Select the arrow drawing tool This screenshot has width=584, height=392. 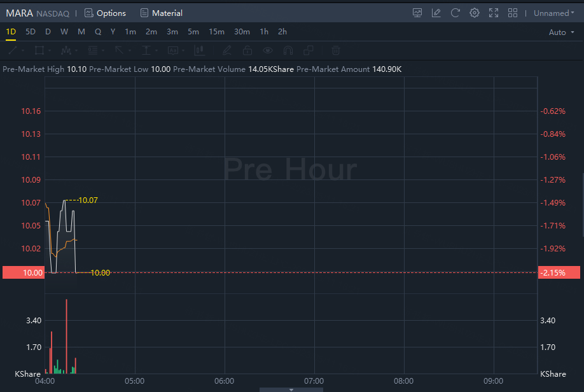click(x=119, y=50)
